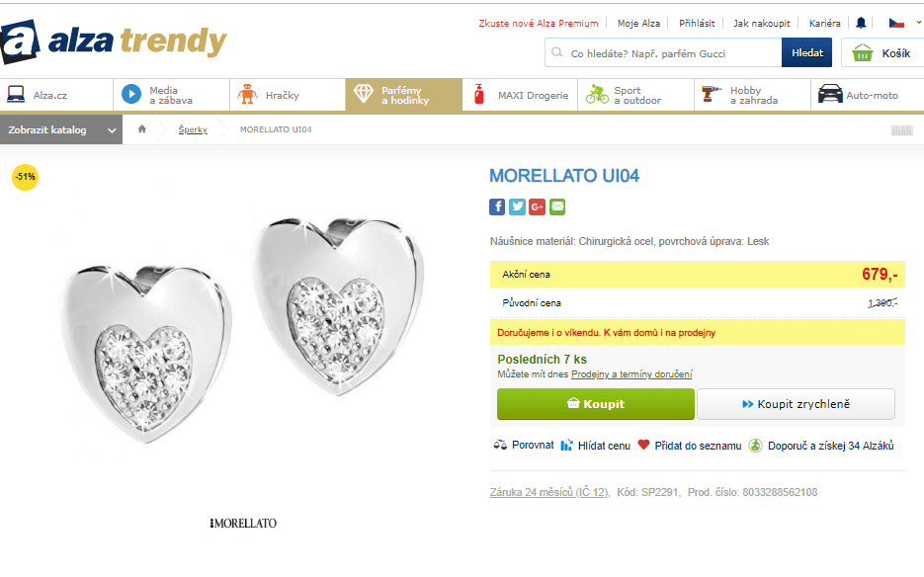Share product on Google Plus

point(538,206)
